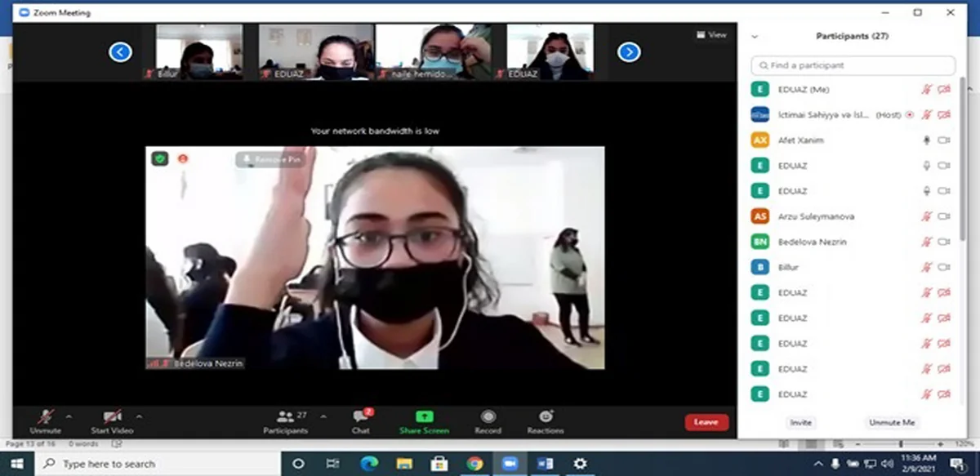This screenshot has width=980, height=476.
Task: Click the Invite button
Action: pyautogui.click(x=800, y=422)
